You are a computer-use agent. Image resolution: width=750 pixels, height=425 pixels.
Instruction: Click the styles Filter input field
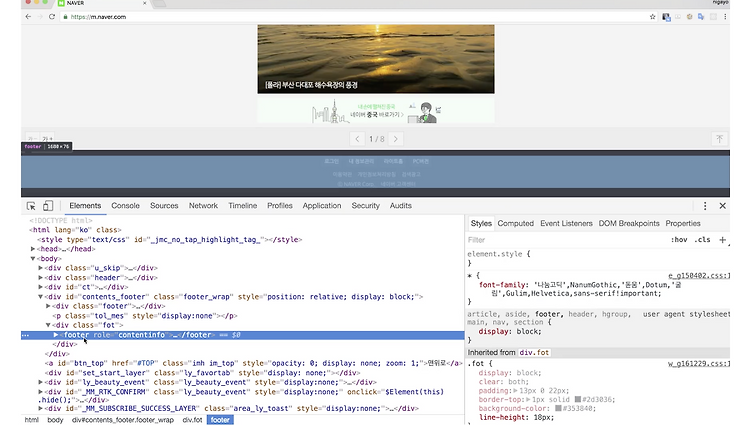564,240
